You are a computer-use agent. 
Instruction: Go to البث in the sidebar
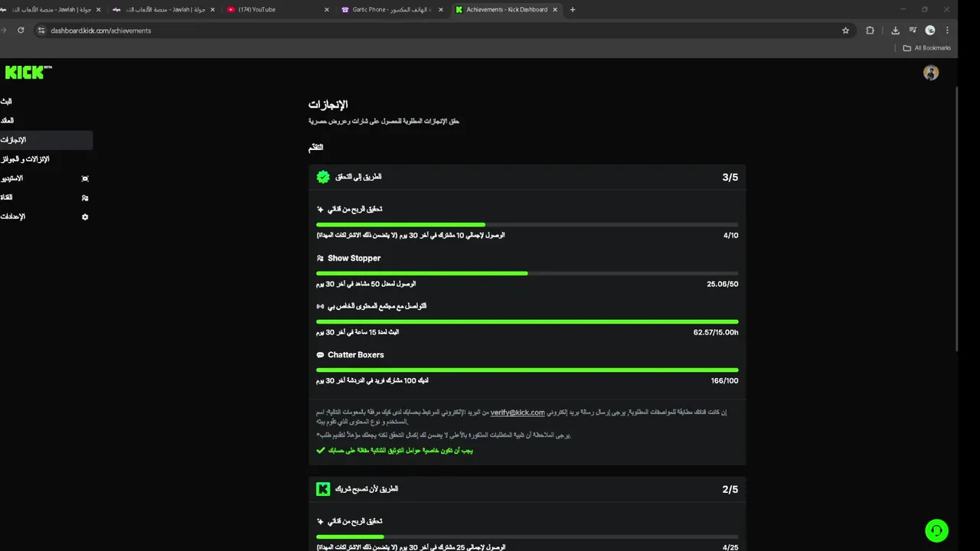[6, 102]
